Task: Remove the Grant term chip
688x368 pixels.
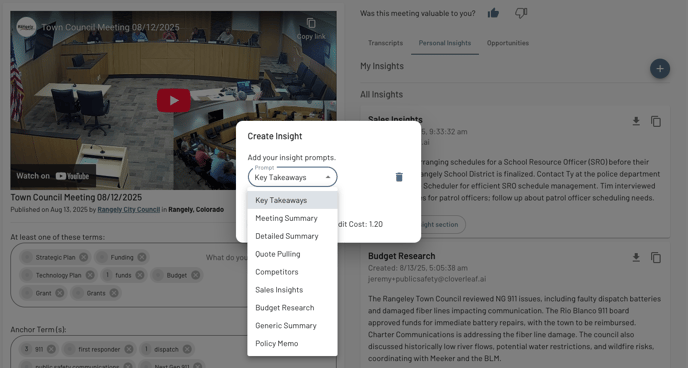Action: [x=60, y=293]
